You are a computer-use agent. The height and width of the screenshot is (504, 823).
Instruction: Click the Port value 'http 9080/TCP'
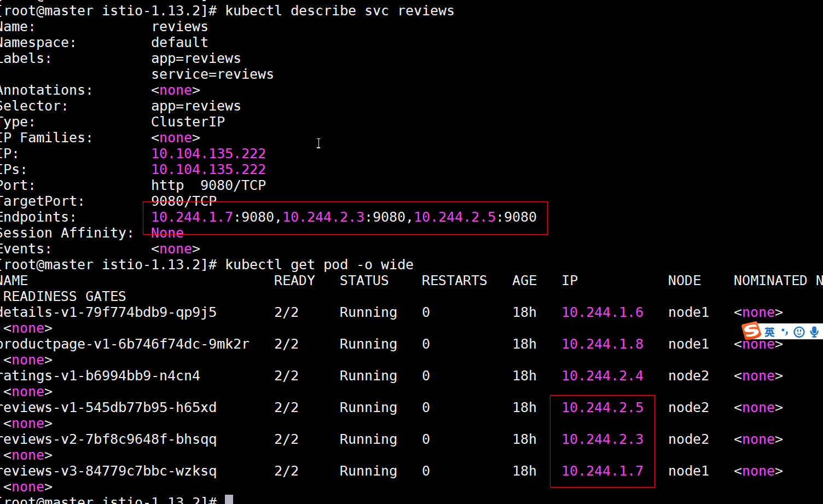point(208,186)
